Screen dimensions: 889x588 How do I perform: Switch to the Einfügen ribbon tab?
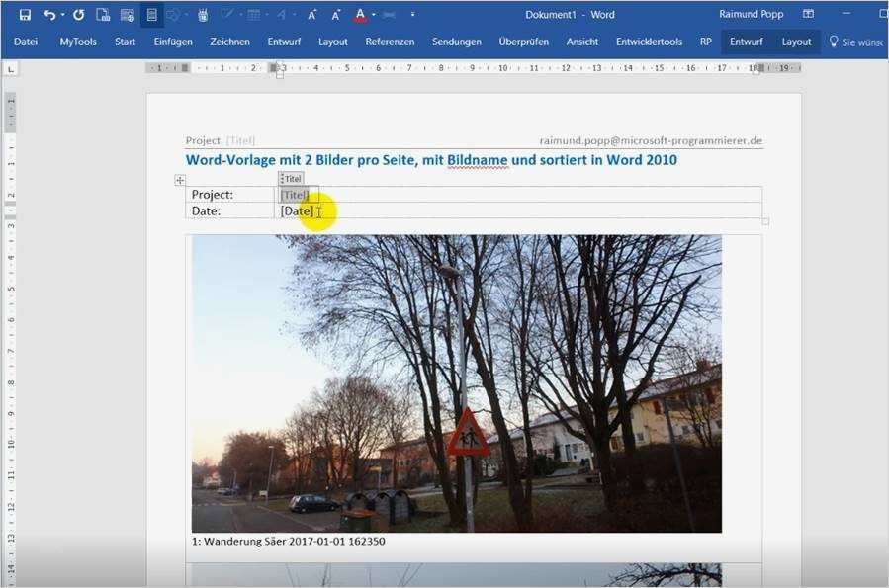tap(174, 42)
